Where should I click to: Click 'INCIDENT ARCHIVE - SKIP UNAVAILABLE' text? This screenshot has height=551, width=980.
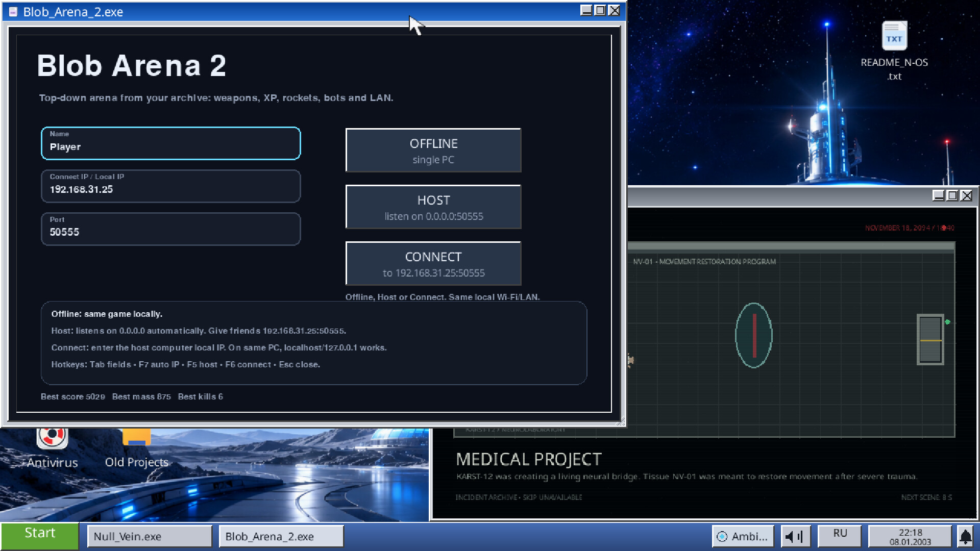click(x=519, y=497)
